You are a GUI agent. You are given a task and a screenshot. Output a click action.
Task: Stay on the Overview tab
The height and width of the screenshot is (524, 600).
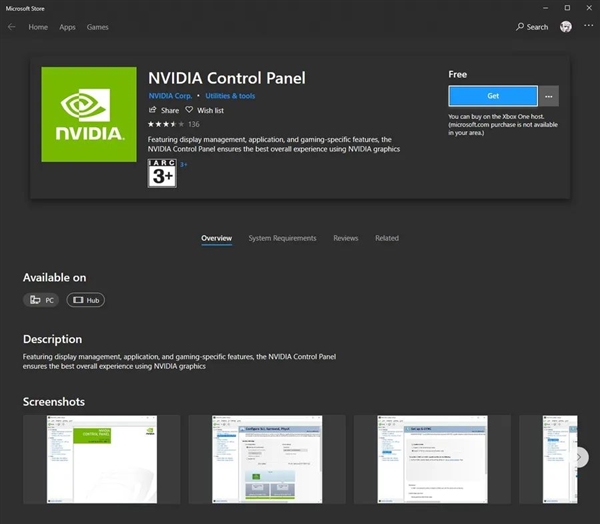point(217,238)
